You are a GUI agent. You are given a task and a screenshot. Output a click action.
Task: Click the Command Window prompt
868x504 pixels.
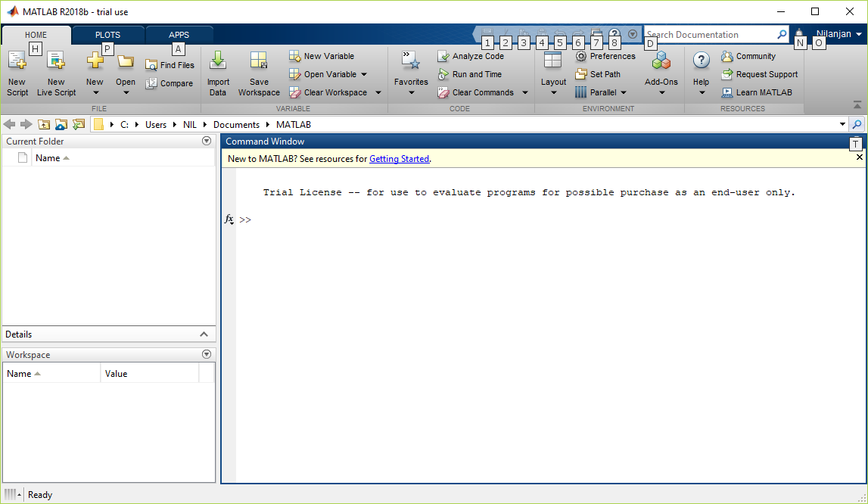click(245, 220)
